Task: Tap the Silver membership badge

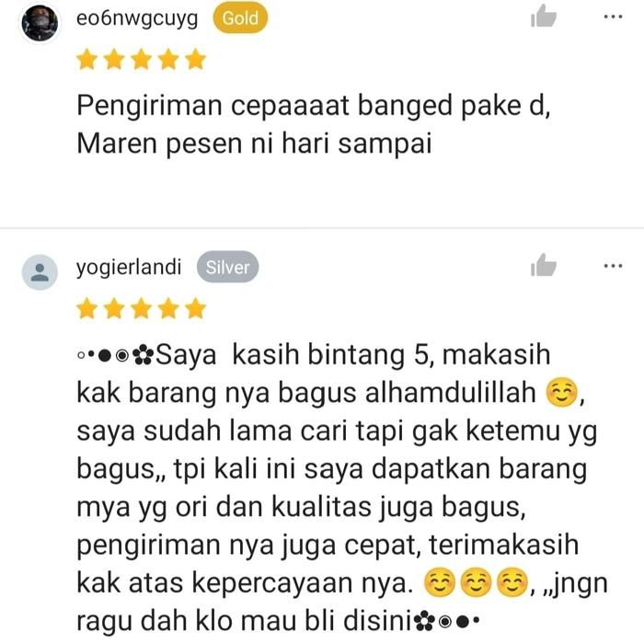Action: 227,268
